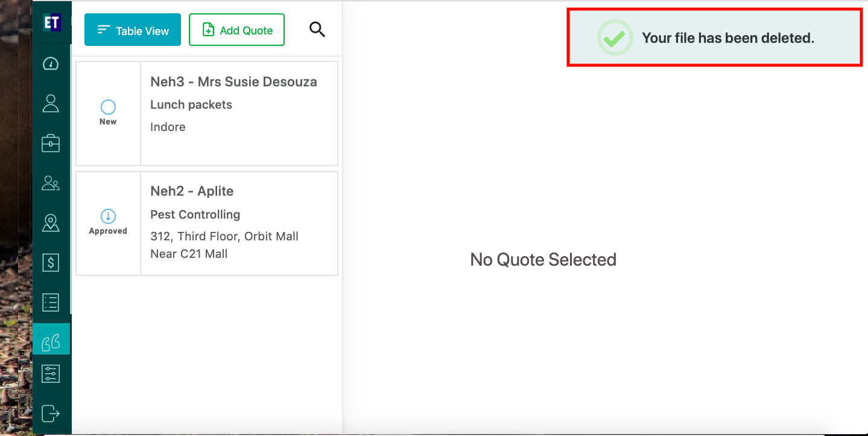Open the dollar invoices icon in sidebar
This screenshot has width=868, height=436.
[51, 263]
